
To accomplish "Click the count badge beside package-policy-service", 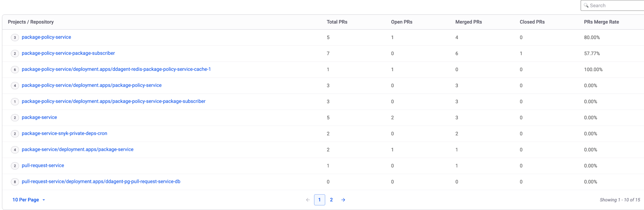I will [x=15, y=38].
